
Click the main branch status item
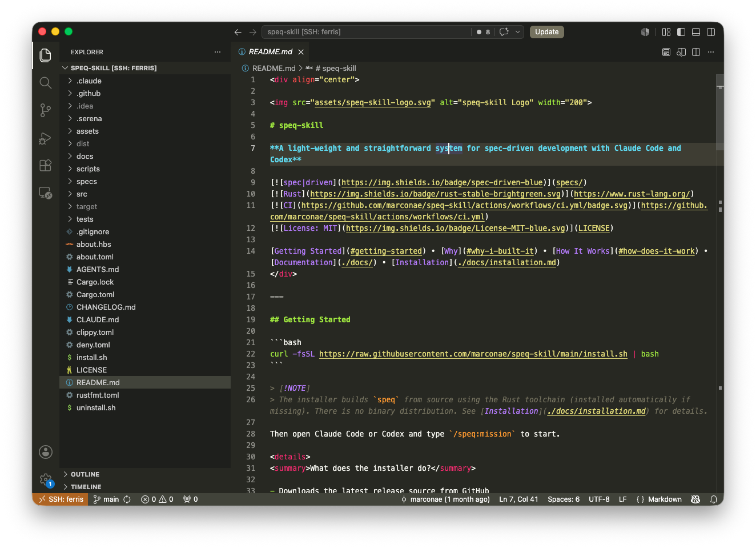(x=107, y=499)
